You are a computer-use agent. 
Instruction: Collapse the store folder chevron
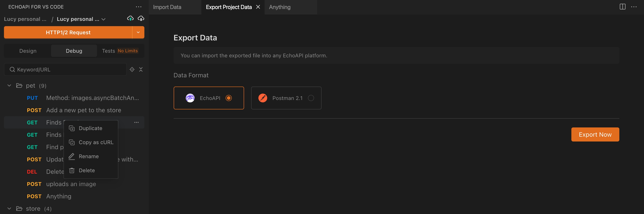[9, 209]
